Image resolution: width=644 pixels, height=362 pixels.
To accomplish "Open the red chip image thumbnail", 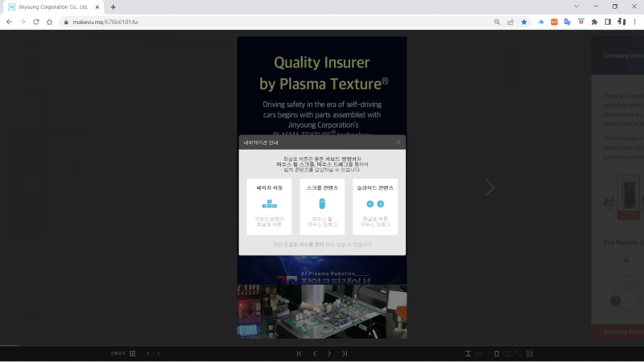I will point(257,311).
